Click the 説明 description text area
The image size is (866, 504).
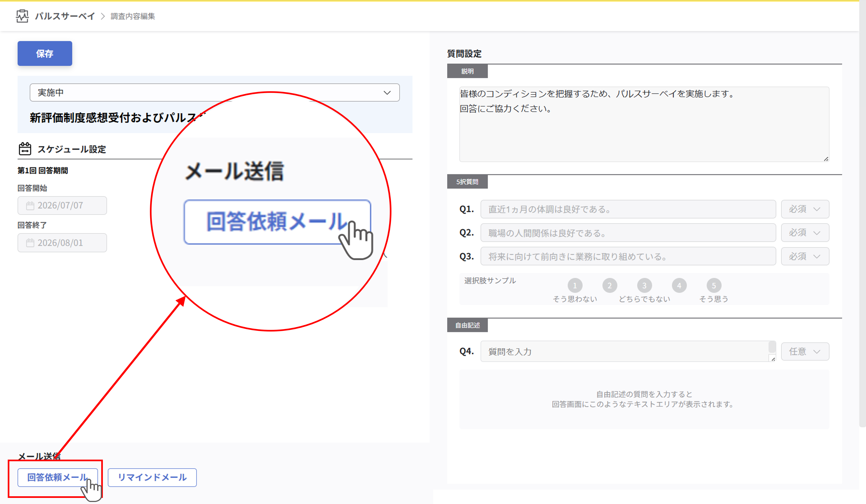tap(644, 124)
